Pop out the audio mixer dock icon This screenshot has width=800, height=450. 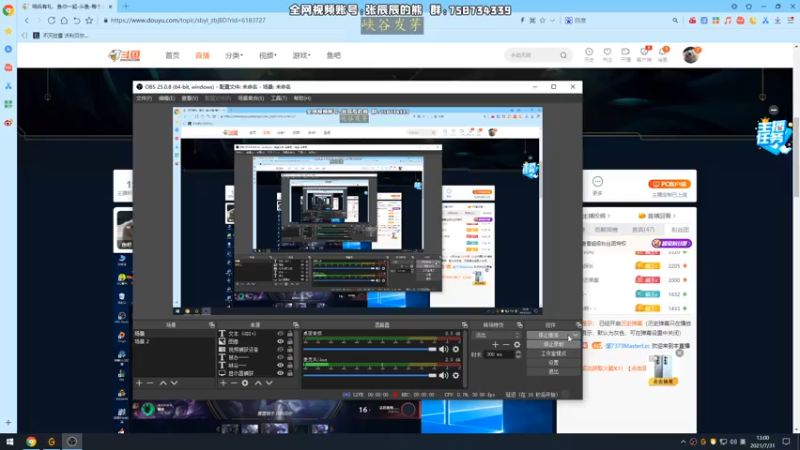(x=464, y=324)
